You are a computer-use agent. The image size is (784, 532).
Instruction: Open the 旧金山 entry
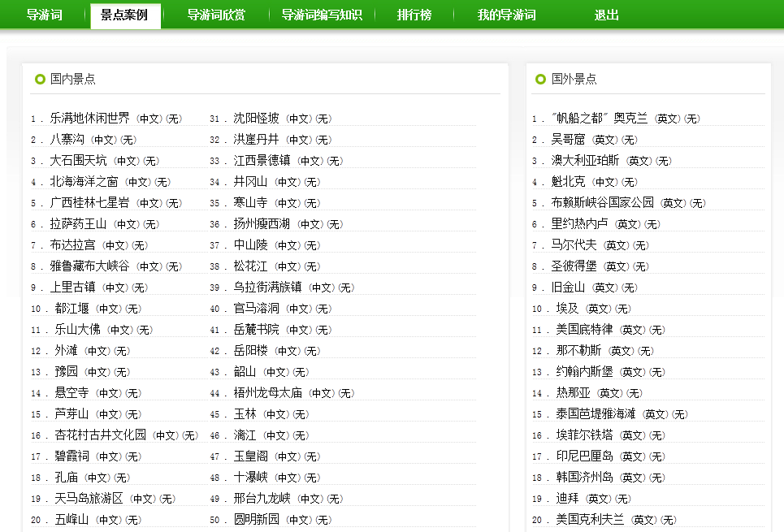[568, 287]
